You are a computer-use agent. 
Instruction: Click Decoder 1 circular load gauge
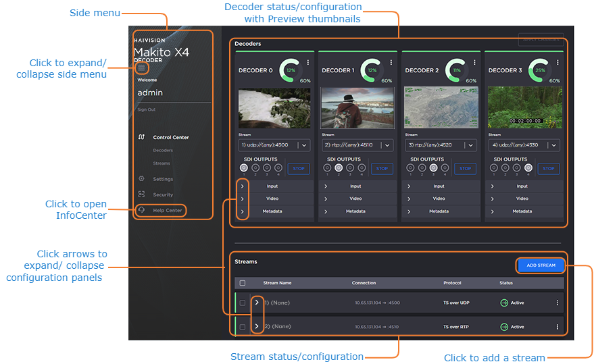[371, 70]
